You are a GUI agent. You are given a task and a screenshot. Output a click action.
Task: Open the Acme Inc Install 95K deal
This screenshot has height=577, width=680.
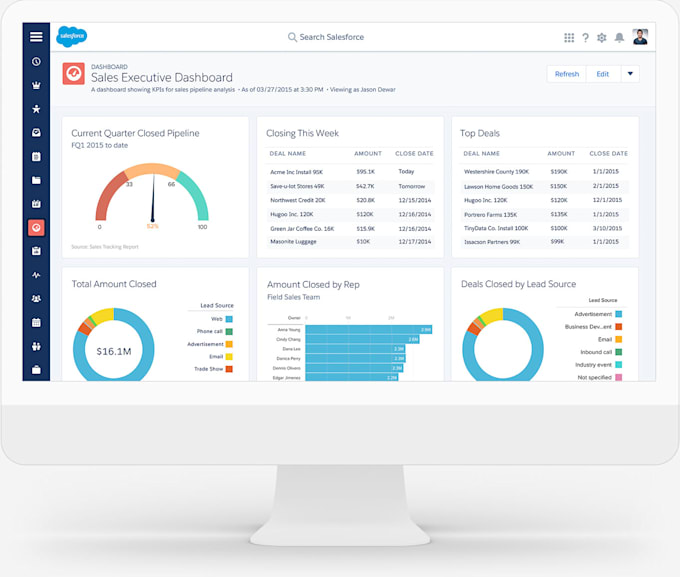[296, 172]
